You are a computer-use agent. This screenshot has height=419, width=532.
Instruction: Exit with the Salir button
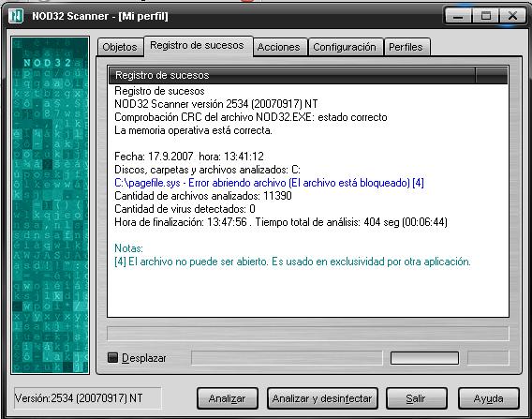point(416,398)
